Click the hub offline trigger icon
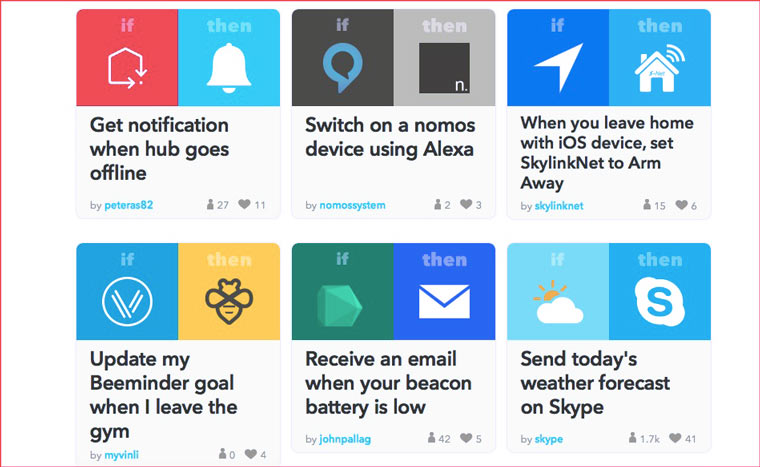760x467 pixels. coord(127,68)
